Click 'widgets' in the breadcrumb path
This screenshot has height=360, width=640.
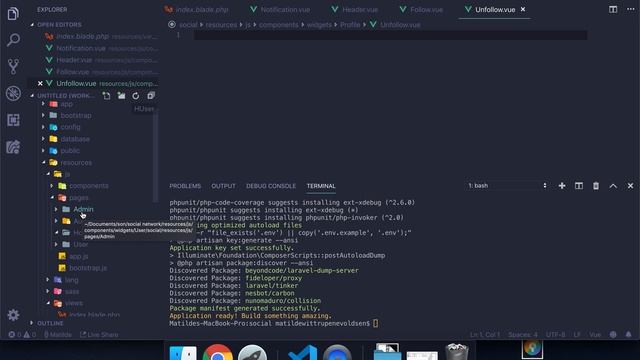click(x=319, y=24)
